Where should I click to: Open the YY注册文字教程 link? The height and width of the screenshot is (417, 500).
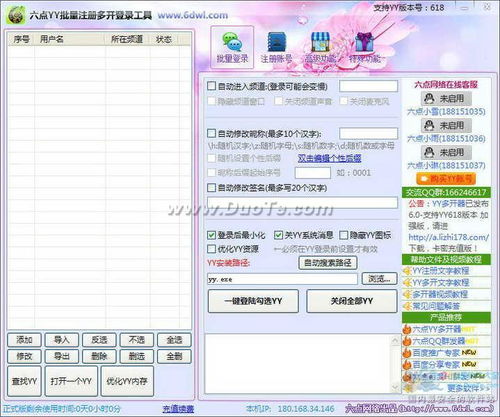coord(441,271)
